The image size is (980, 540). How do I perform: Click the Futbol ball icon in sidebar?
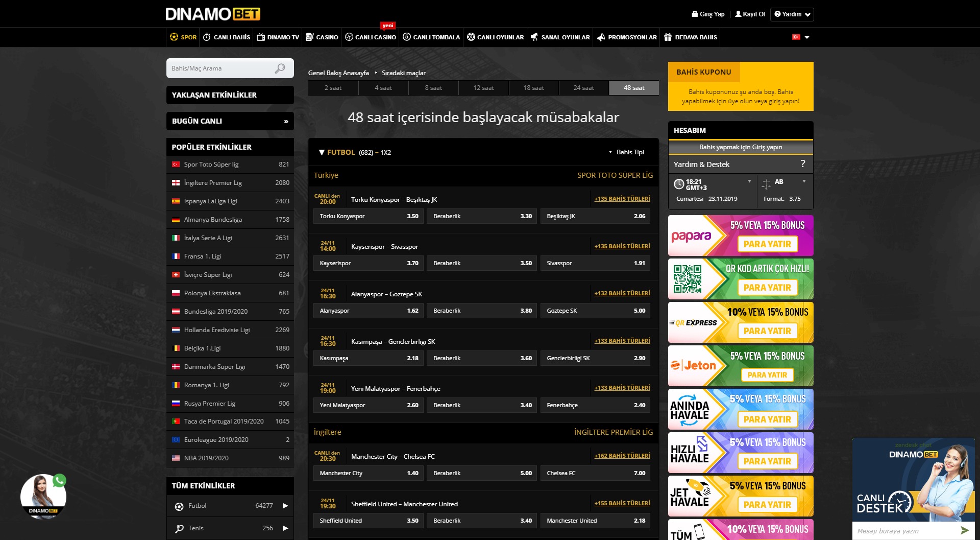pos(179,506)
